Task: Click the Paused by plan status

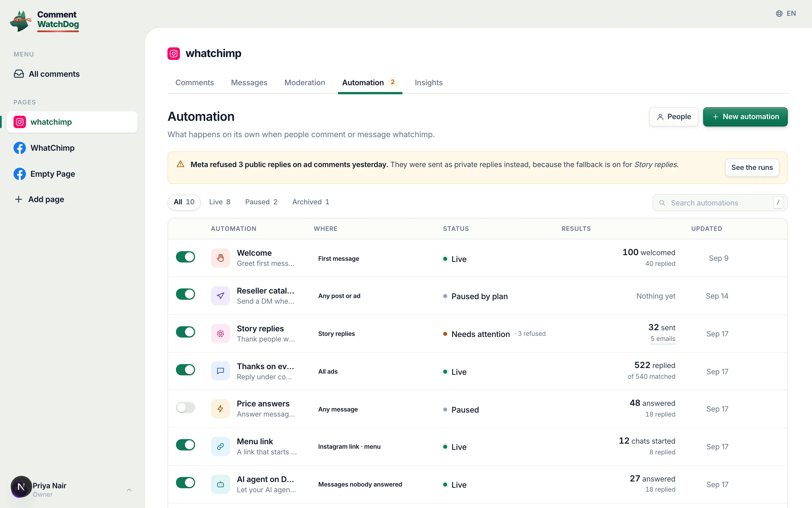Action: point(479,296)
